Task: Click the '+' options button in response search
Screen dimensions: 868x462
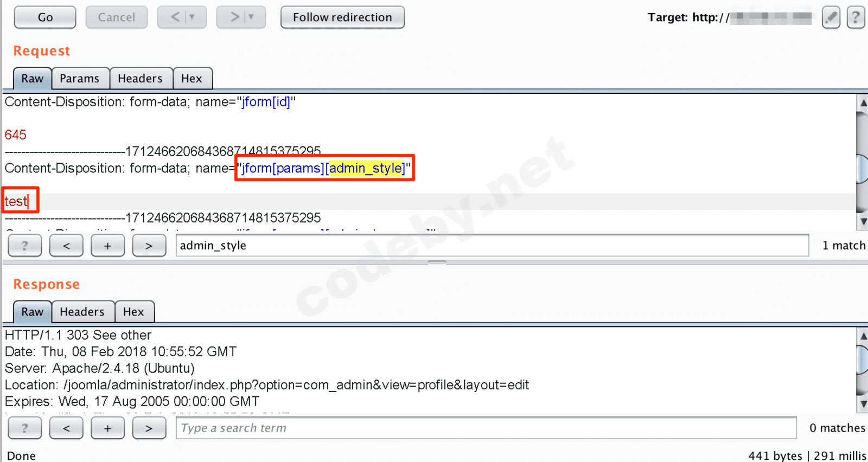Action: point(107,428)
